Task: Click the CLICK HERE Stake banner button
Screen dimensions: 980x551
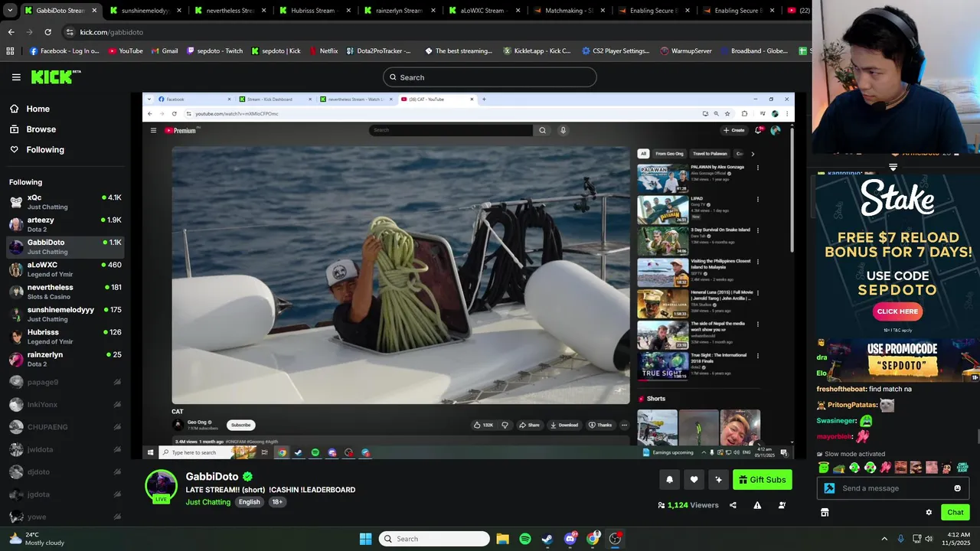Action: coord(897,311)
